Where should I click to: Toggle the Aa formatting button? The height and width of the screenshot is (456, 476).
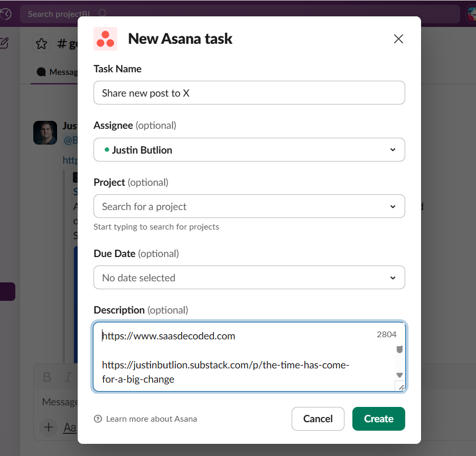click(70, 427)
